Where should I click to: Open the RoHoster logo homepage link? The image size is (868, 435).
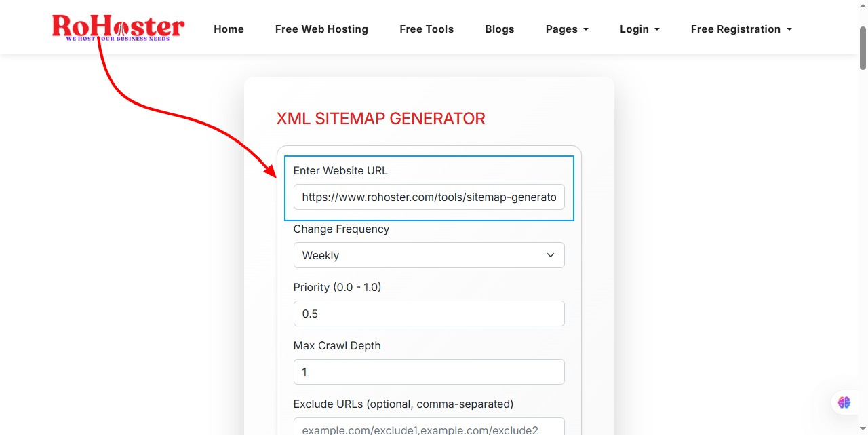tap(118, 28)
